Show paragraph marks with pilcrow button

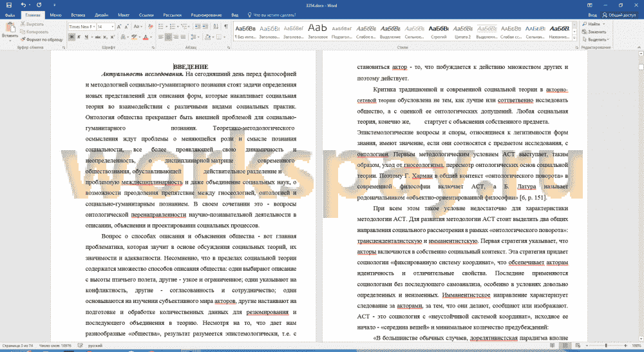pos(226,26)
